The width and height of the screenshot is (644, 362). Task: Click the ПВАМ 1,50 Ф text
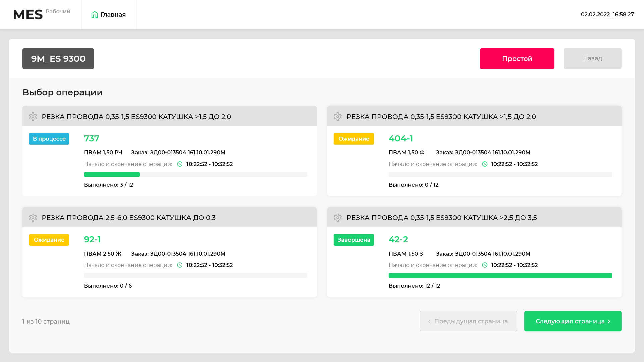pyautogui.click(x=407, y=152)
